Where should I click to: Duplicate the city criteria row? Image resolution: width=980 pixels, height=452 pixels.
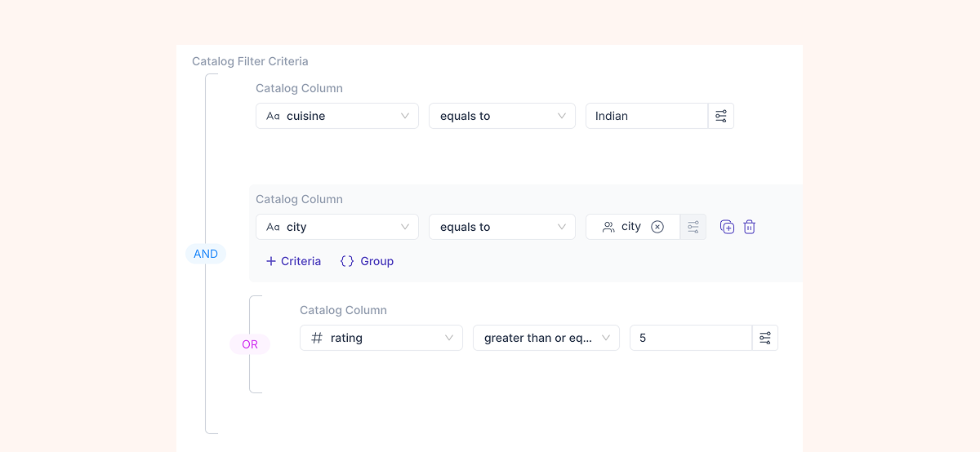tap(727, 227)
